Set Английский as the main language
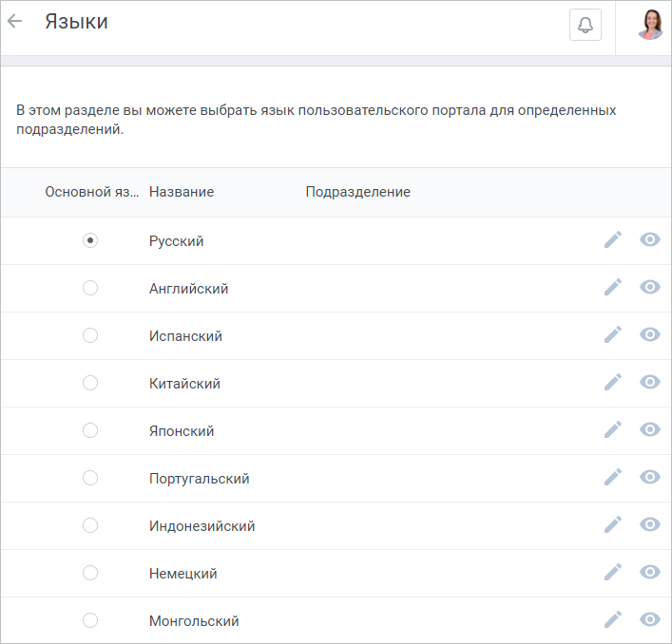The height and width of the screenshot is (644, 672). [90, 288]
